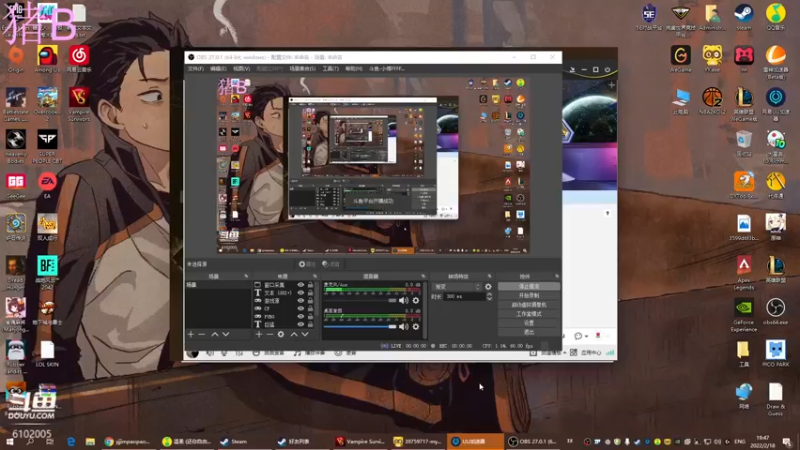Screen dimensions: 800x450
Task: Open the Vampire Survivors desktop icon
Action: point(79,105)
